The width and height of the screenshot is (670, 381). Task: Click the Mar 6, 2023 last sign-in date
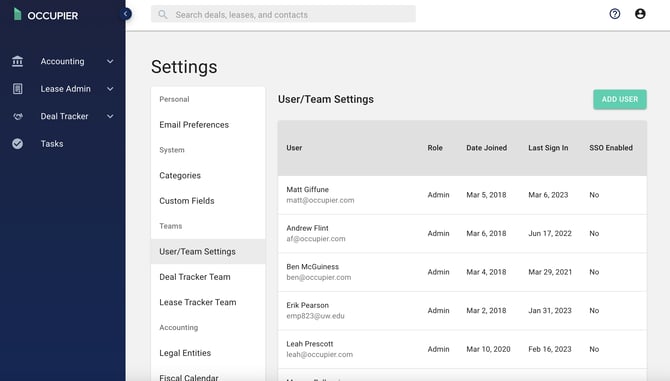pos(548,195)
